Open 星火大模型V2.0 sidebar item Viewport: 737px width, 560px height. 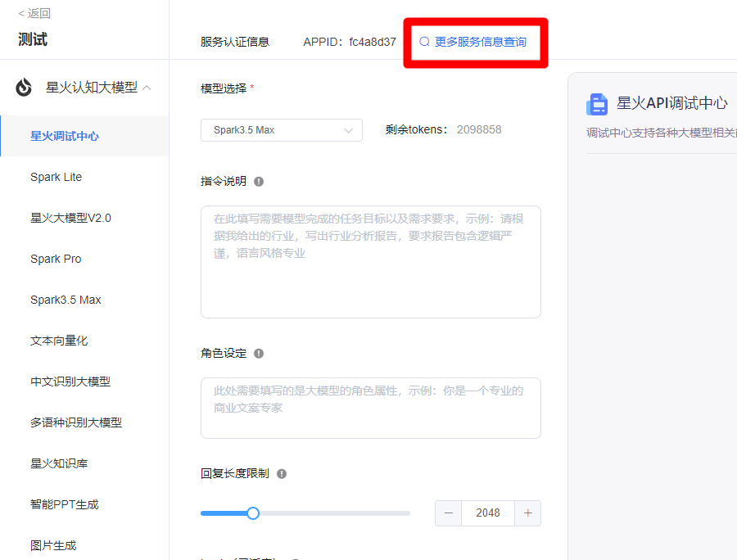pos(70,218)
